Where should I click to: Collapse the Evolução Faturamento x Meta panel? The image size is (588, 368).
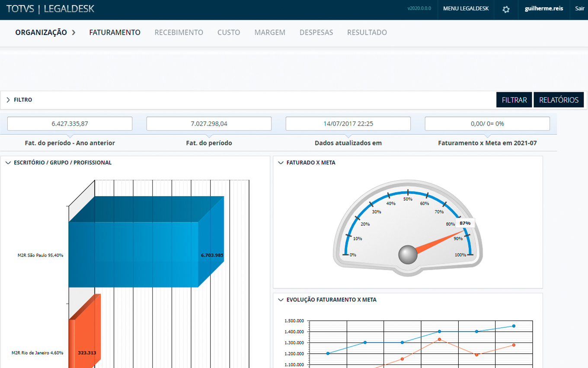pyautogui.click(x=281, y=300)
